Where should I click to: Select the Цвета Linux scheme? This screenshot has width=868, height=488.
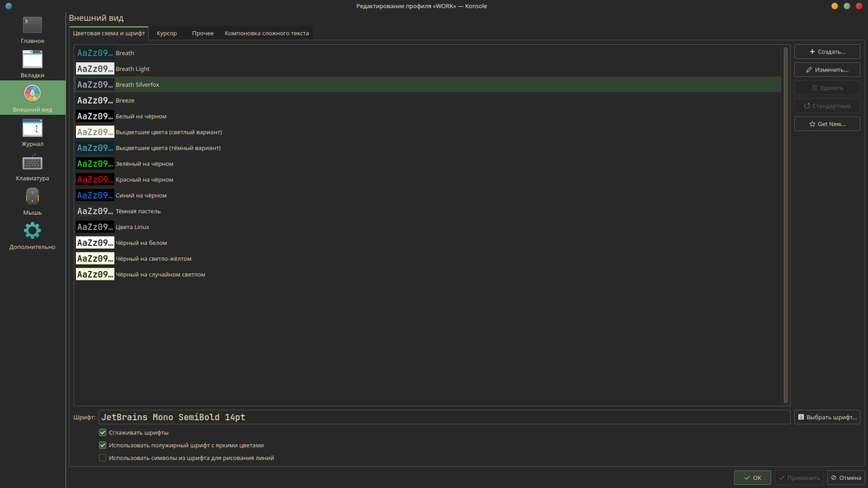pos(427,227)
